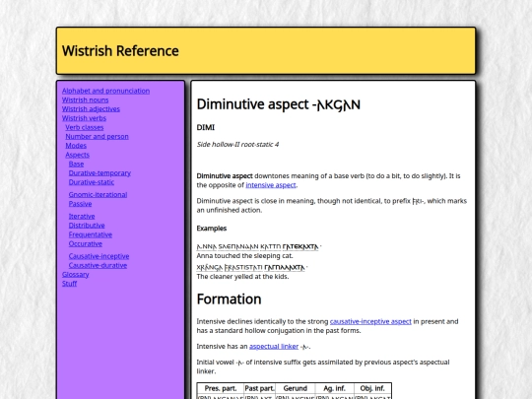The width and height of the screenshot is (532, 399).
Task: Select the Distributive aspect link
Action: pyautogui.click(x=87, y=226)
